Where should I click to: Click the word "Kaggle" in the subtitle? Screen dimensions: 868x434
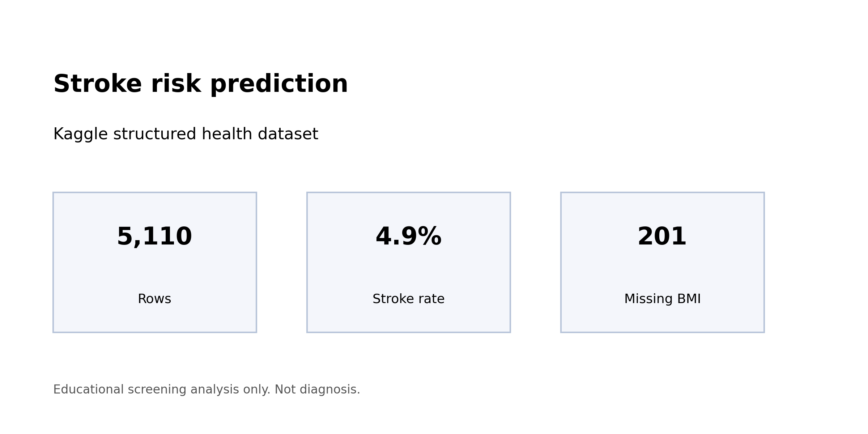point(80,135)
